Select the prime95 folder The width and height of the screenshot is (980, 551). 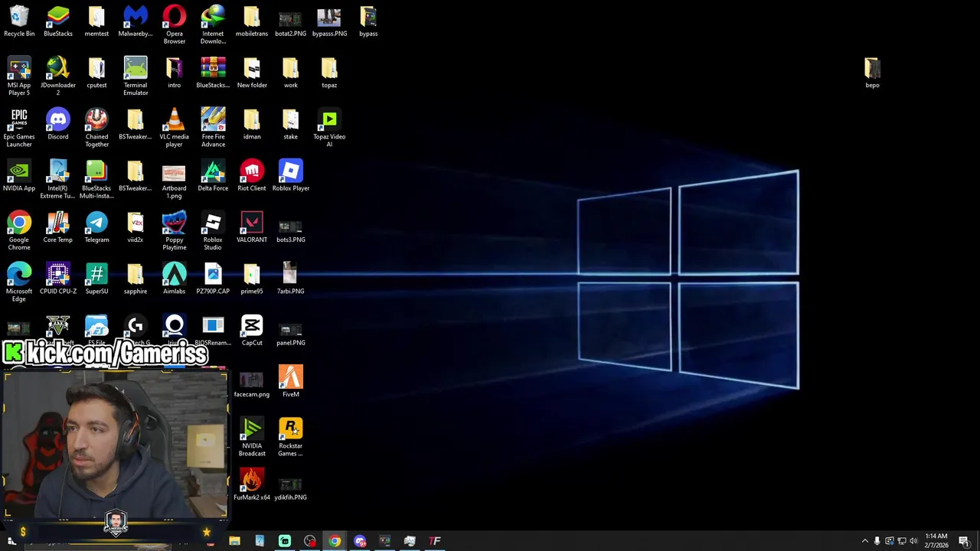(252, 278)
